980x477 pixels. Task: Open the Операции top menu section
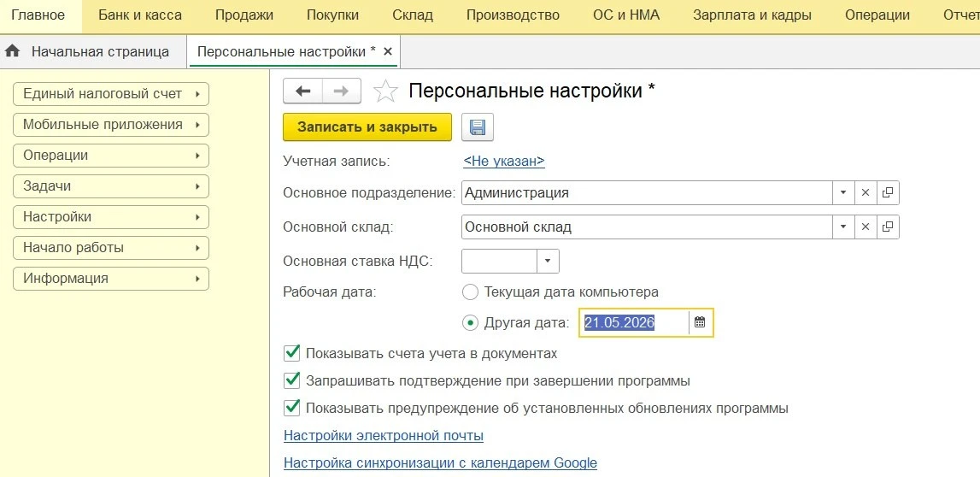coord(877,15)
